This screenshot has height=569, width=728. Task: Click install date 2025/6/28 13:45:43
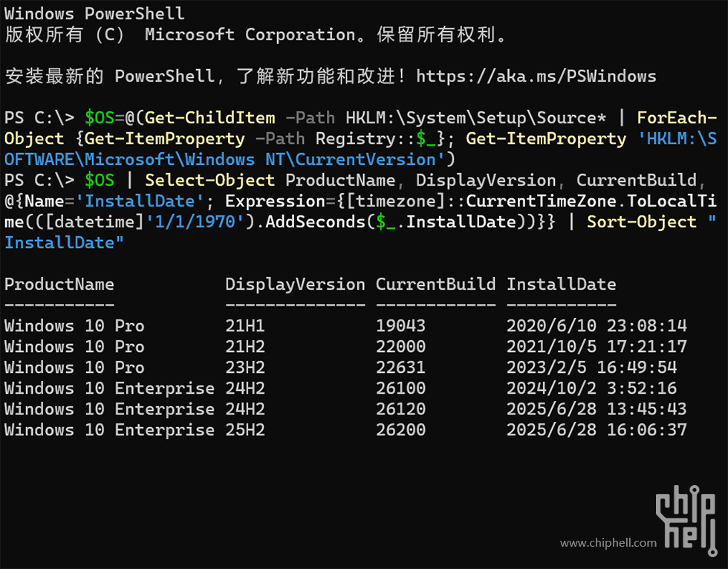pyautogui.click(x=597, y=409)
